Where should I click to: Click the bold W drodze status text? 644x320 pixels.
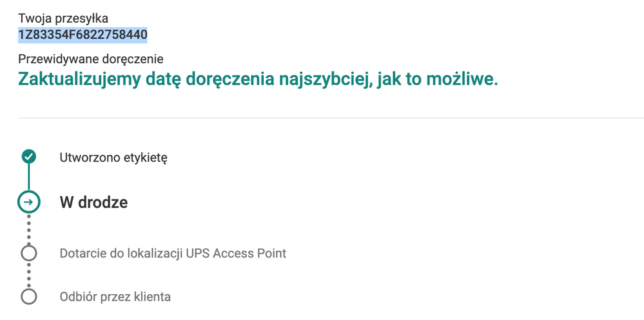coord(93,202)
